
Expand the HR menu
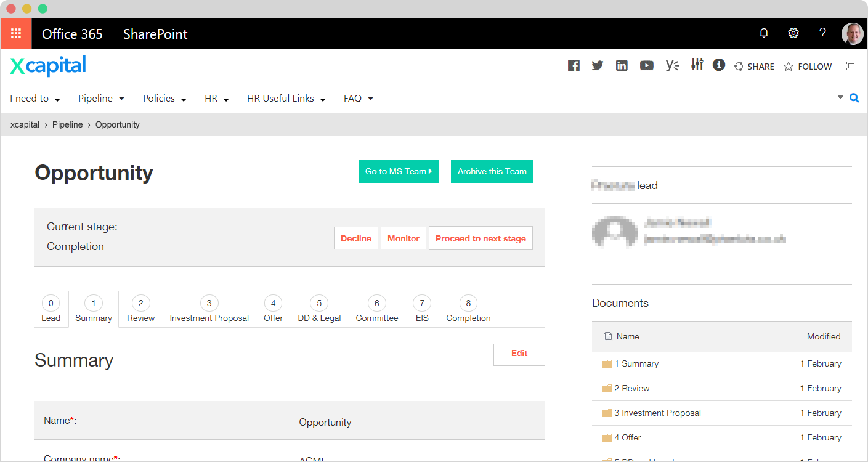217,99
